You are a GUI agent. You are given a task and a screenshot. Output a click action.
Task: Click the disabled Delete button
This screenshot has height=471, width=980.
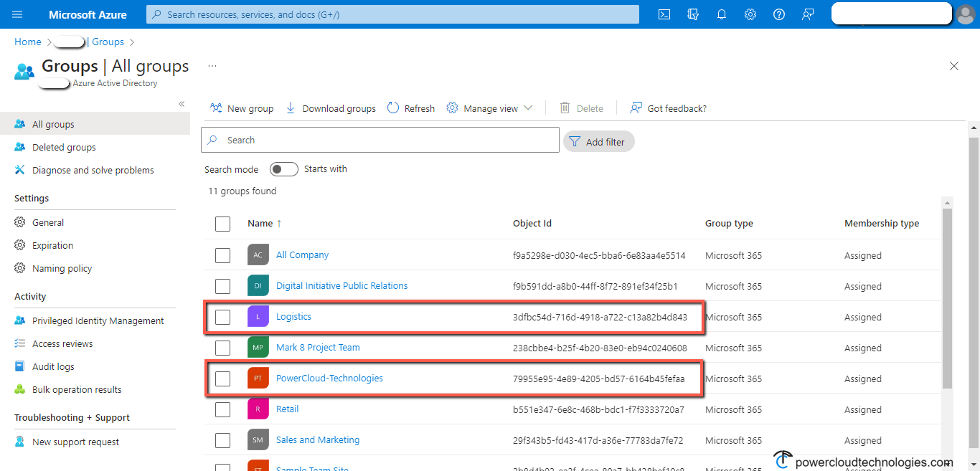[581, 108]
